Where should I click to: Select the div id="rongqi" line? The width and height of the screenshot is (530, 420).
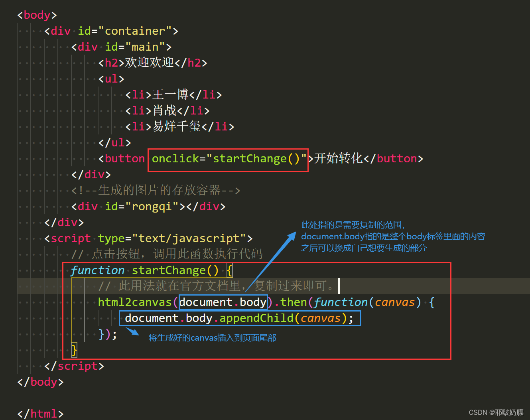click(148, 207)
